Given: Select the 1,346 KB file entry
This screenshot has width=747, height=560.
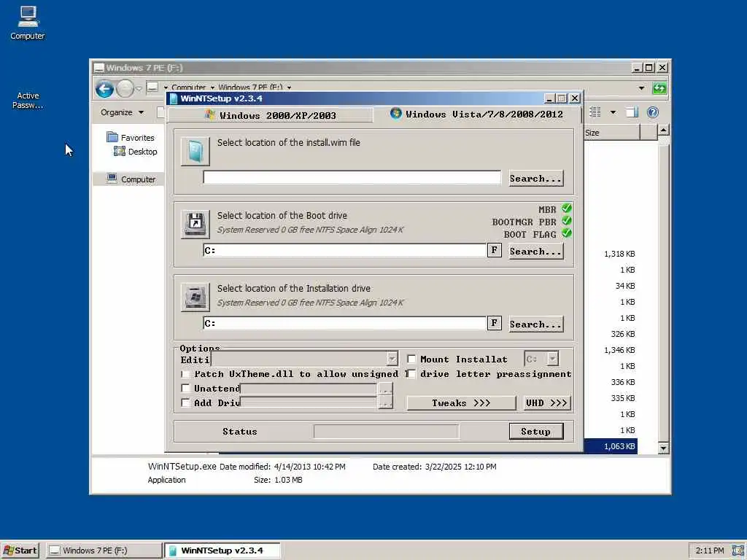Looking at the screenshot, I should 619,350.
